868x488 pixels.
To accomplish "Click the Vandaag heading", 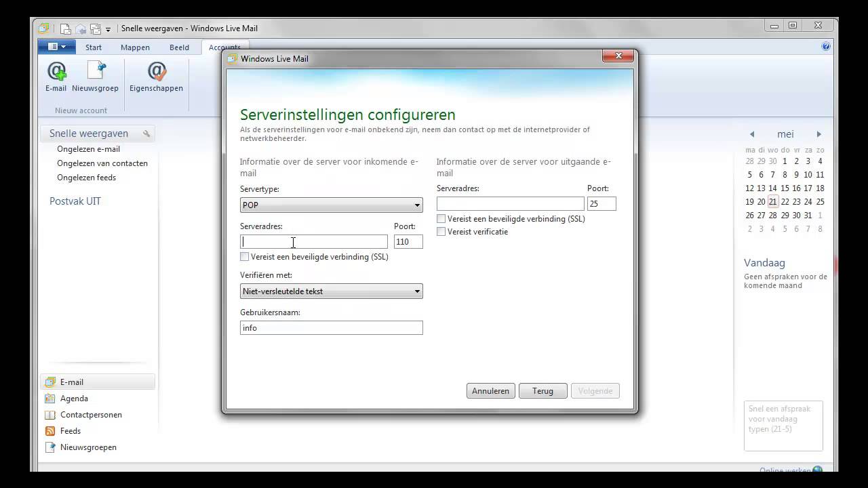I will (764, 263).
